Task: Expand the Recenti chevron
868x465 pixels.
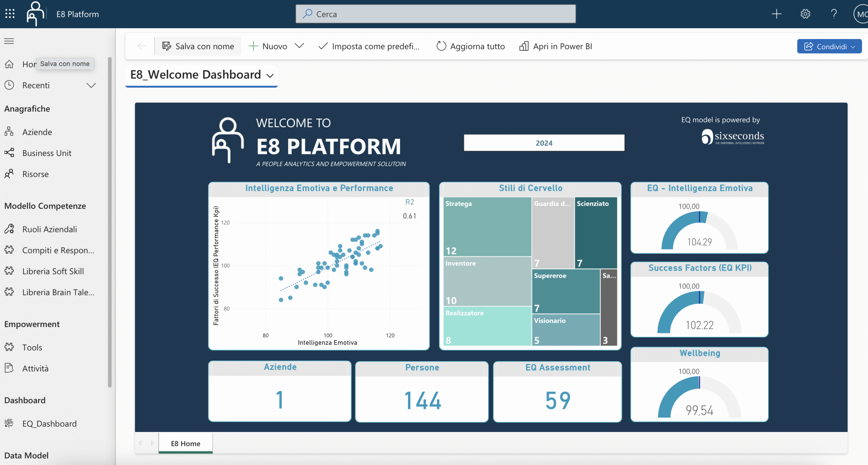Action: coord(91,85)
